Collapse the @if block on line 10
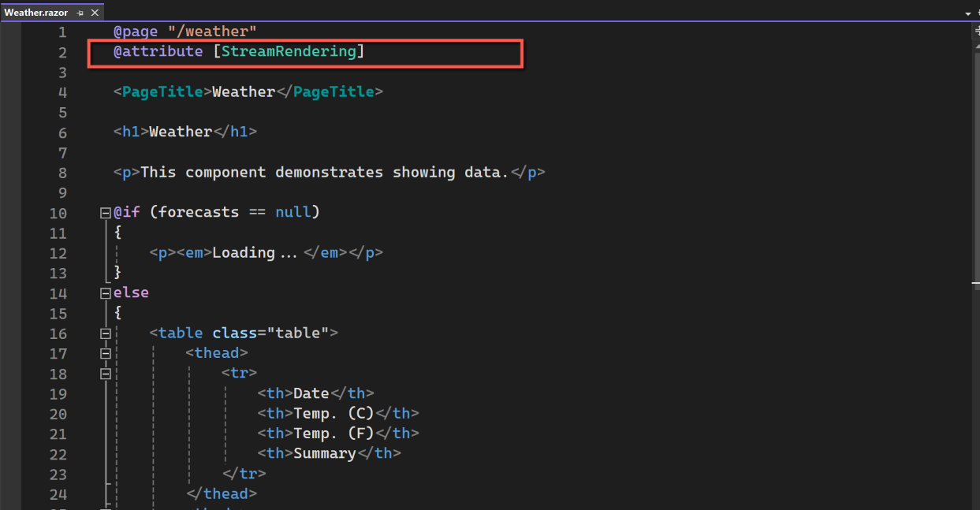 coord(105,211)
